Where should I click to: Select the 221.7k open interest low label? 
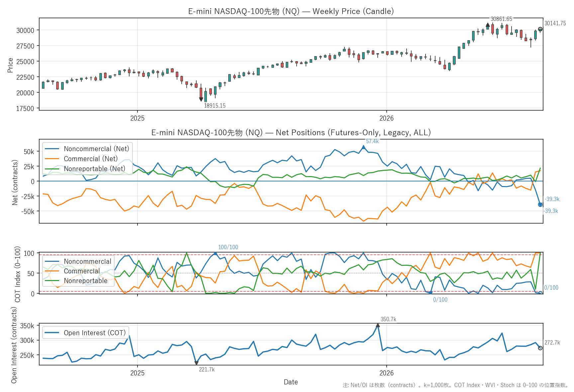[207, 369]
